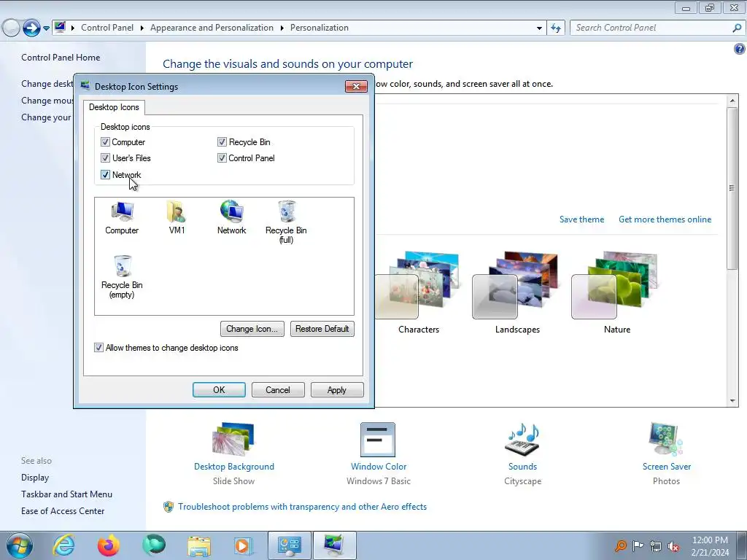Select the Nature theme thumbnail

614,286
